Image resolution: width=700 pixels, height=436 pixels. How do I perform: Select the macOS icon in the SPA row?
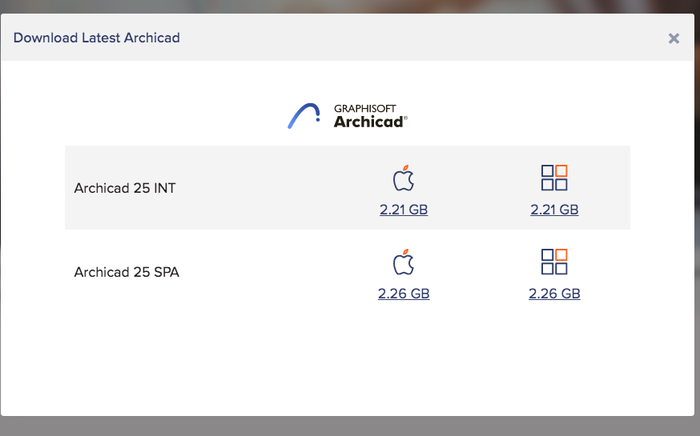[404, 262]
